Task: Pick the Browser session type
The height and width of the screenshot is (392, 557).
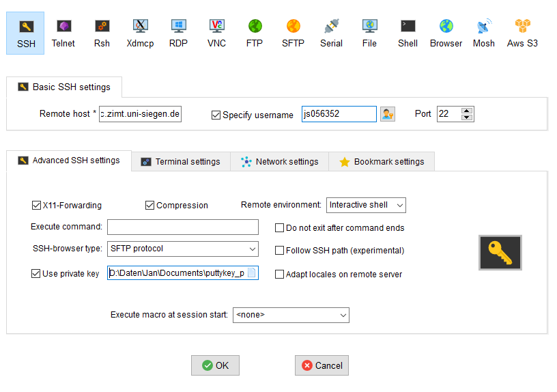Action: click(446, 33)
